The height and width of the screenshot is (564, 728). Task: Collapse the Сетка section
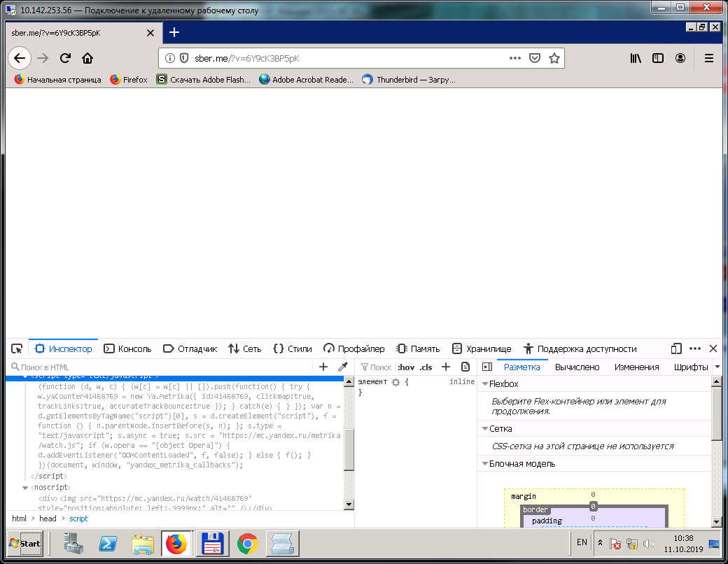pyautogui.click(x=485, y=428)
